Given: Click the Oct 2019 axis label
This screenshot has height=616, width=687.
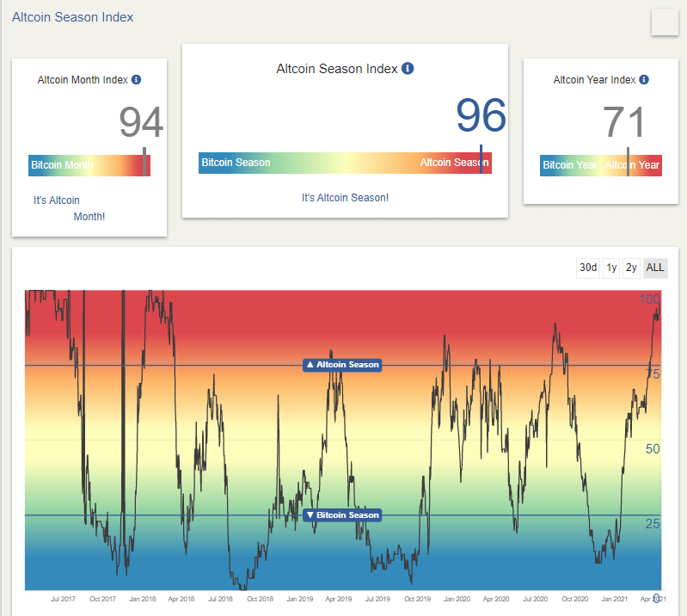Looking at the screenshot, I should (x=417, y=599).
